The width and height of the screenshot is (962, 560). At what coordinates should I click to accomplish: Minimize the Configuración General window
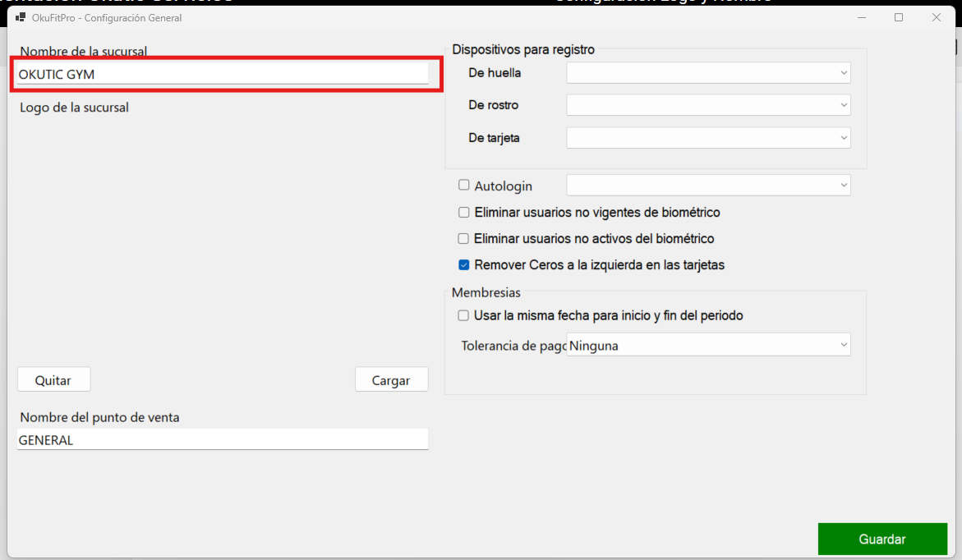pos(861,17)
